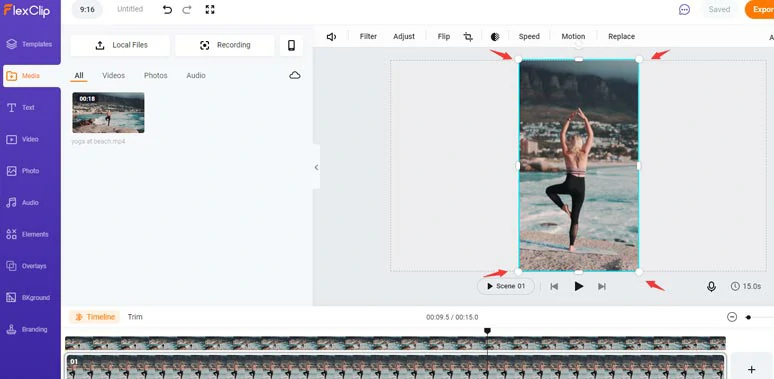
Task: Mute audio with the speaker icon
Action: pyautogui.click(x=331, y=37)
